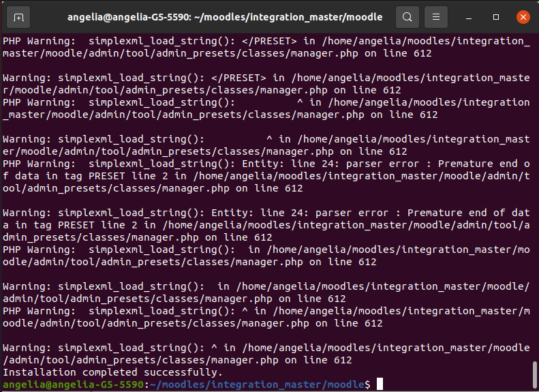
Task: Minimize the terminal window
Action: click(x=469, y=17)
